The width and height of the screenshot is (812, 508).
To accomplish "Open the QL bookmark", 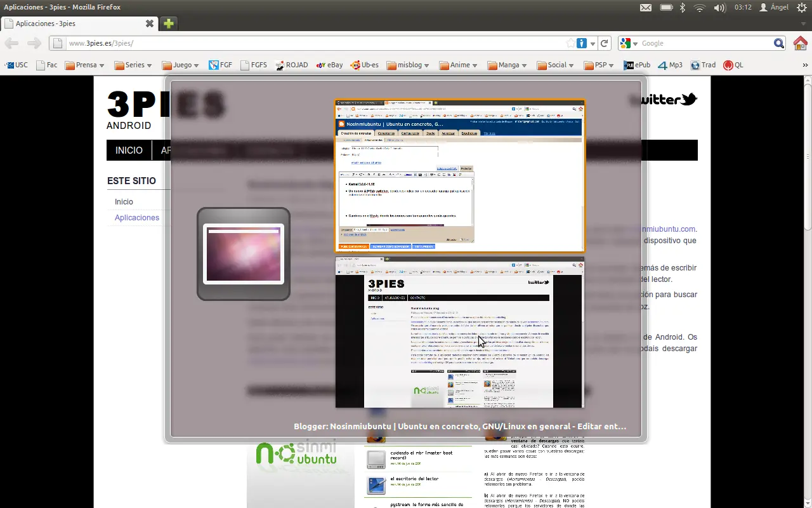I will (733, 65).
